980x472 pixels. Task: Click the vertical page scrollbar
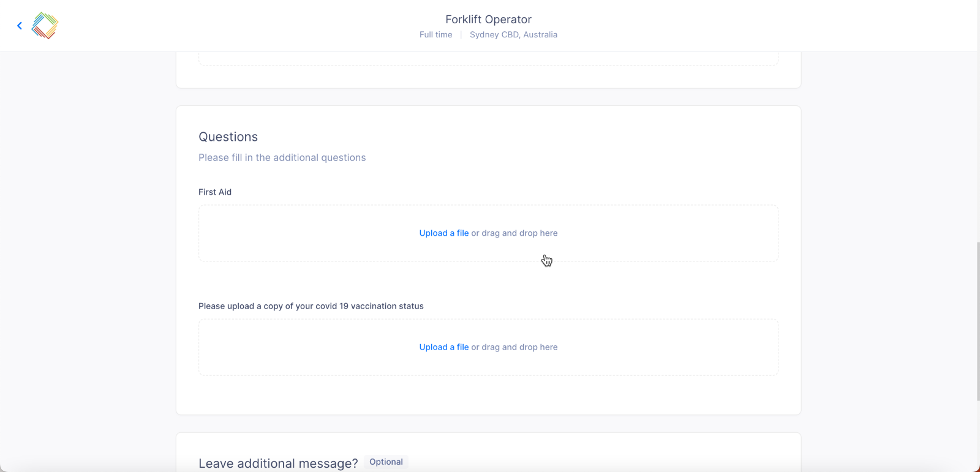pos(978,321)
